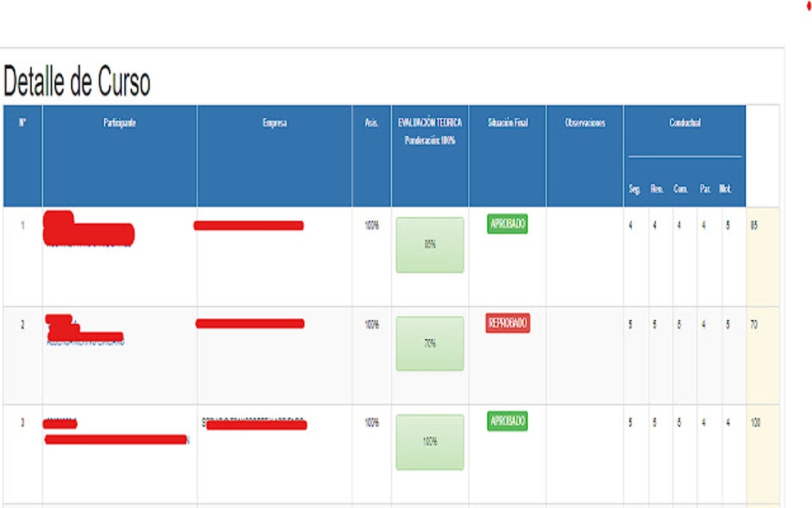Click the 100% attendance value in row 1
The image size is (812, 508).
372,225
